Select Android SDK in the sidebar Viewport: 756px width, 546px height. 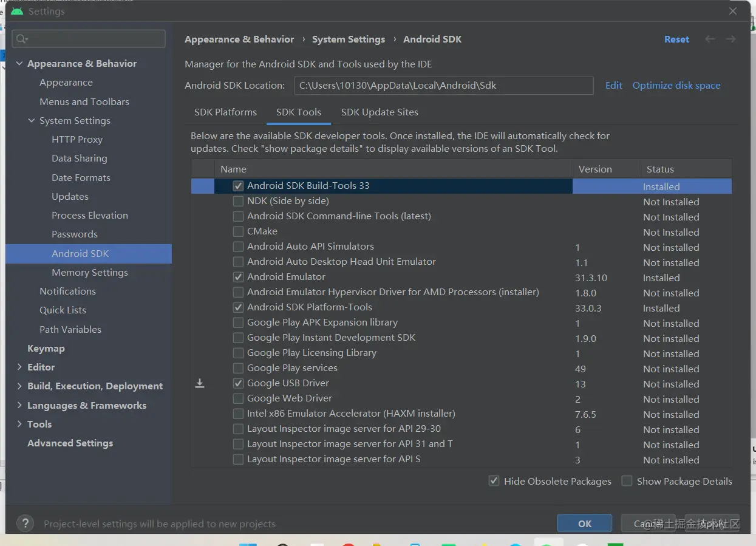click(x=89, y=253)
